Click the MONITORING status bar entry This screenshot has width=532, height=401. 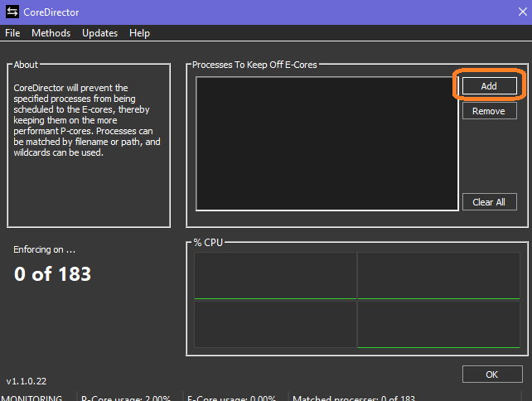(31, 398)
